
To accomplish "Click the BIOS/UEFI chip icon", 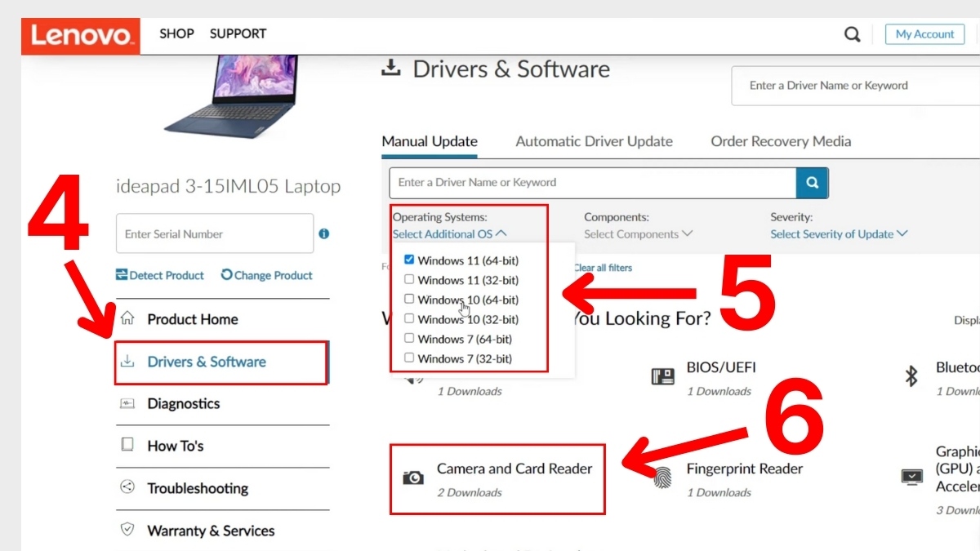I will 662,376.
